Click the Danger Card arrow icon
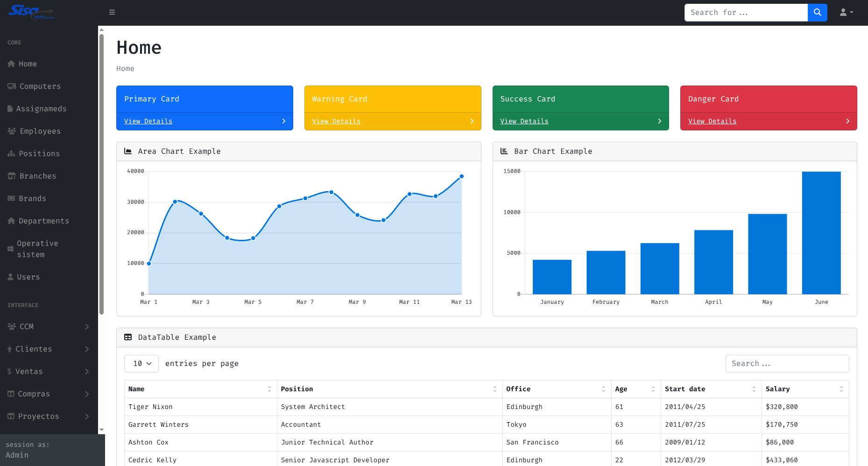Image resolution: width=868 pixels, height=466 pixels. (847, 121)
